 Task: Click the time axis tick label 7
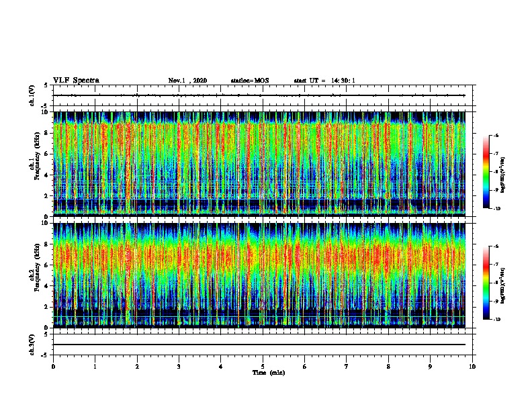(x=347, y=367)
